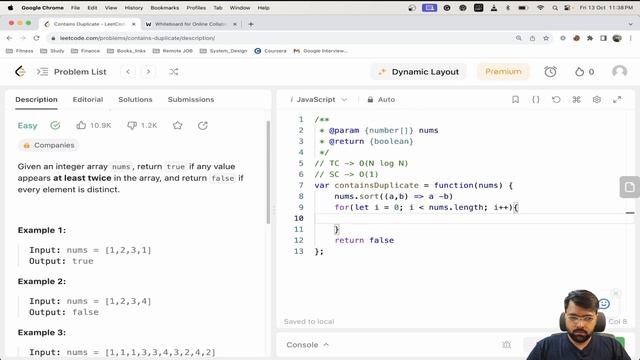Open the Google Interview bookmark

(321, 51)
